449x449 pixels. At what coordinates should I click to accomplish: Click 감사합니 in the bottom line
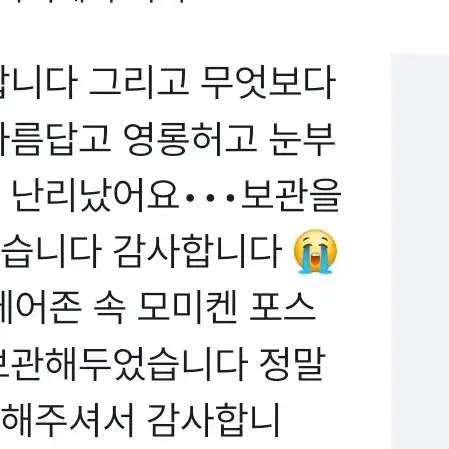[x=213, y=420]
